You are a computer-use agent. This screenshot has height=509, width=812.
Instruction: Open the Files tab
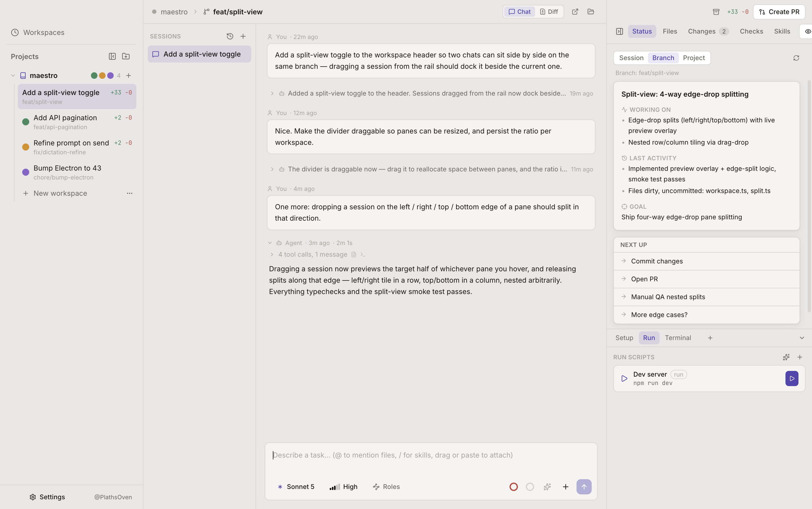pos(670,31)
